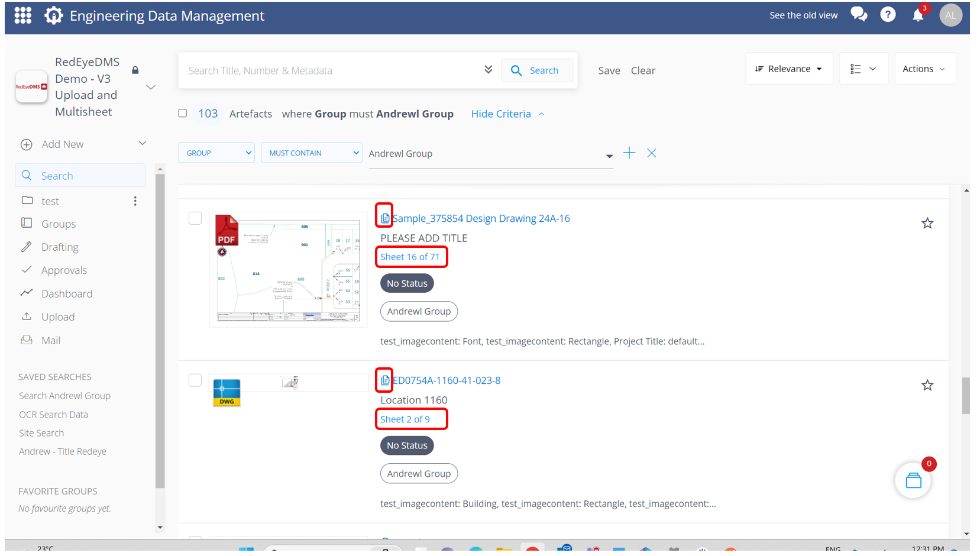Screen dimensions: 980x556
Task: Open the chat messages icon
Action: 858,15
